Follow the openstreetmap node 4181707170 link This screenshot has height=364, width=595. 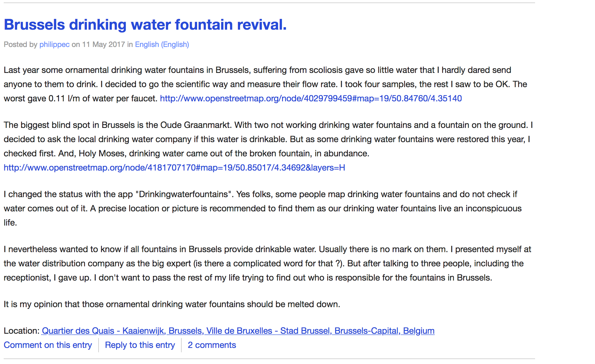[x=174, y=168]
